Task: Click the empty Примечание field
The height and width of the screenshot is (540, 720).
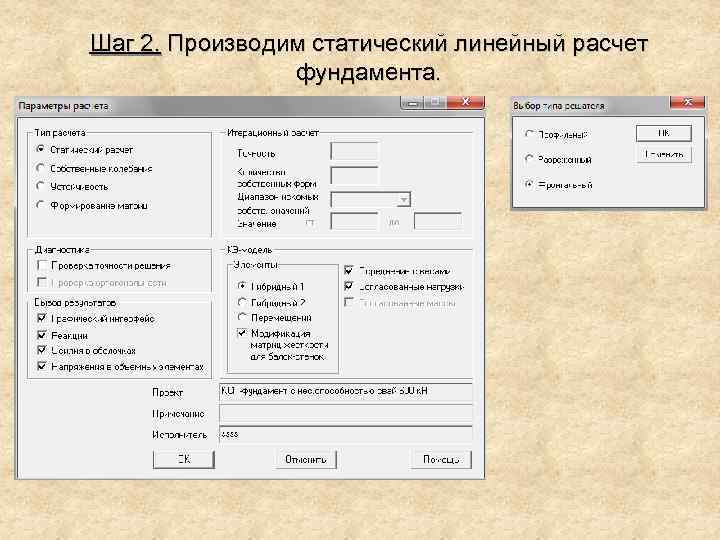Action: point(346,413)
